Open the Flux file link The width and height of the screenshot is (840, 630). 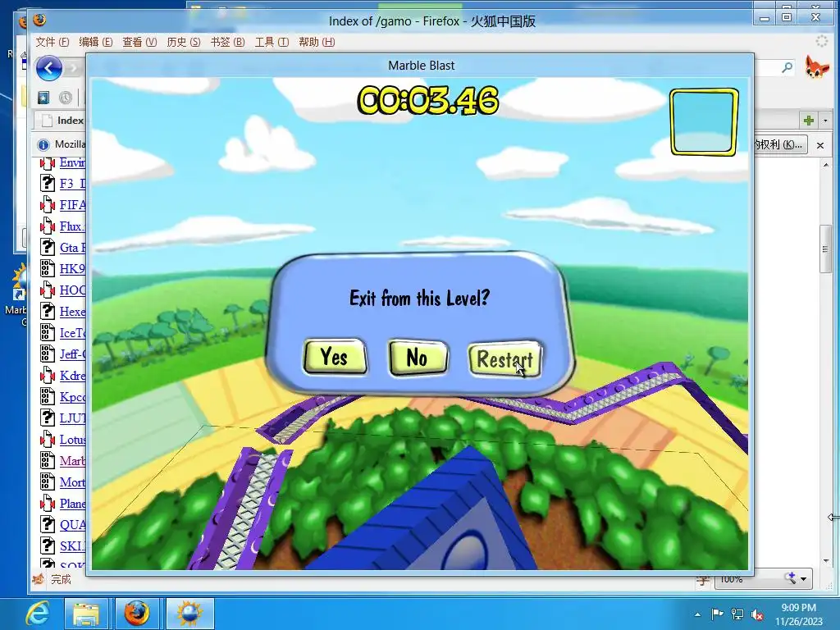pyautogui.click(x=72, y=226)
